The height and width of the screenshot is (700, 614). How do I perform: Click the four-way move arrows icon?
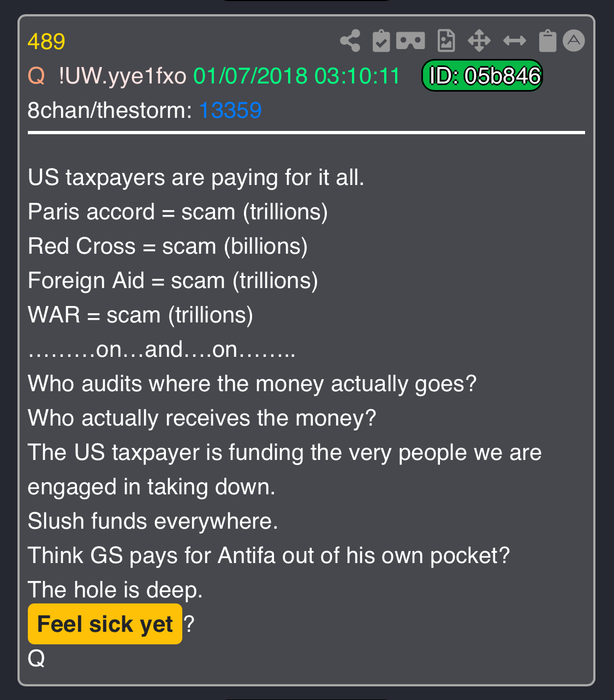pos(479,41)
